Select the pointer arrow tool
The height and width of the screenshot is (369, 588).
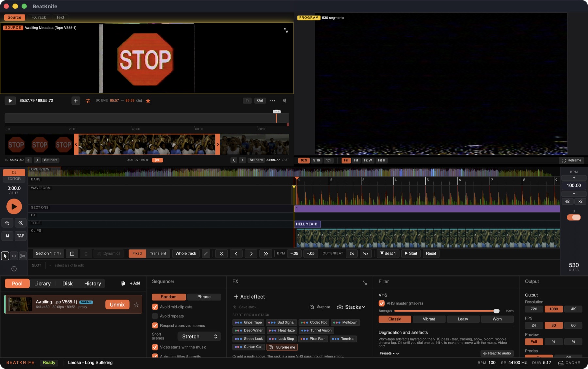[x=5, y=256]
